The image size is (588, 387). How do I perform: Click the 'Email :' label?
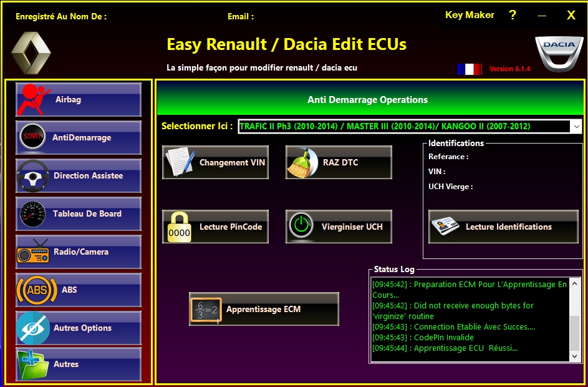click(241, 16)
